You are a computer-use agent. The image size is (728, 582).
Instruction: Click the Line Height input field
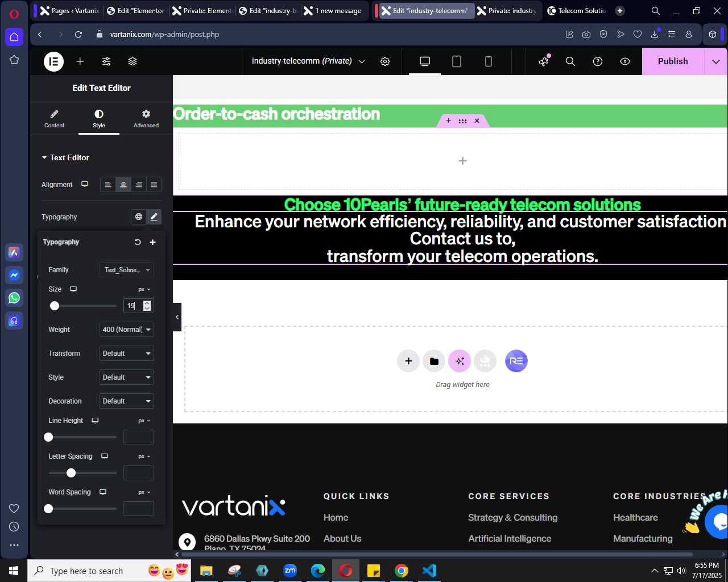pos(138,437)
